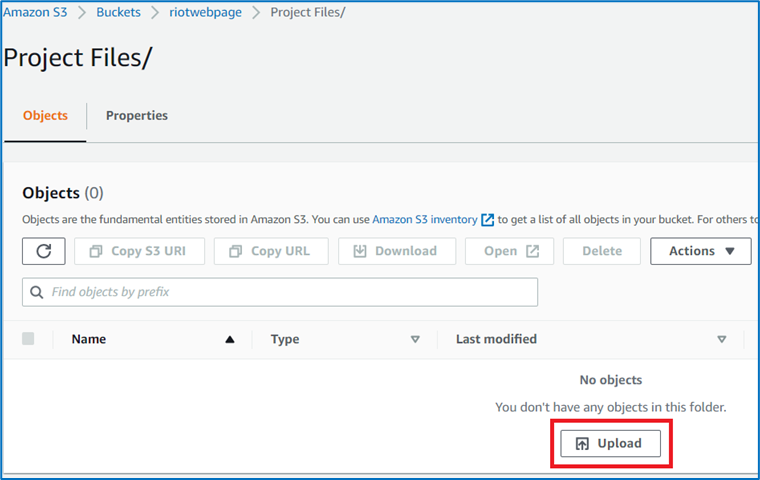This screenshot has width=760, height=480.
Task: Click the Copy S3 URI button
Action: 139,251
